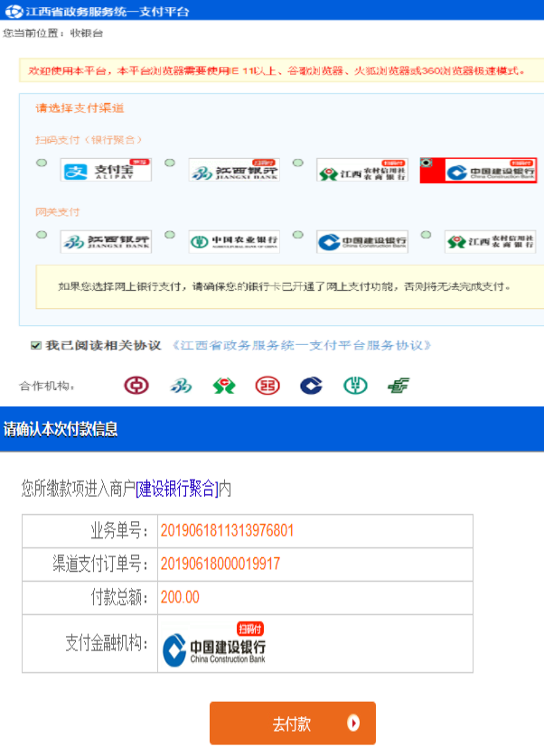Click the Jiangxi Rural Credit scan payment logo

click(x=362, y=170)
